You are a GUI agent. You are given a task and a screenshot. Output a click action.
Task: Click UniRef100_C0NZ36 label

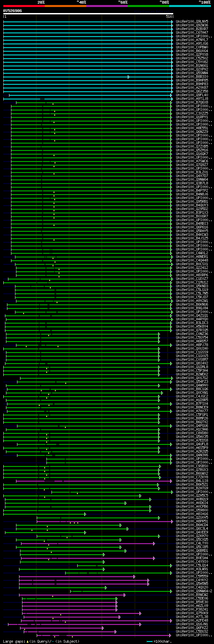tap(192, 334)
